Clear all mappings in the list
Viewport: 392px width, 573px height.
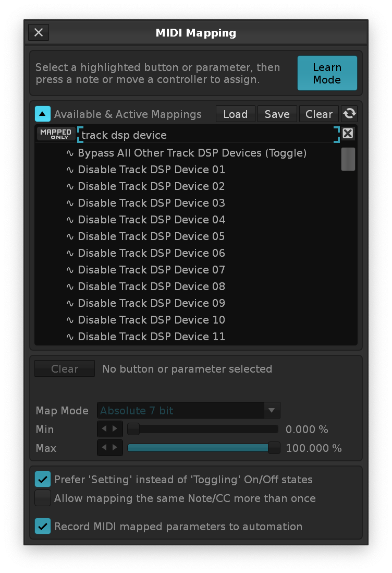pos(318,114)
